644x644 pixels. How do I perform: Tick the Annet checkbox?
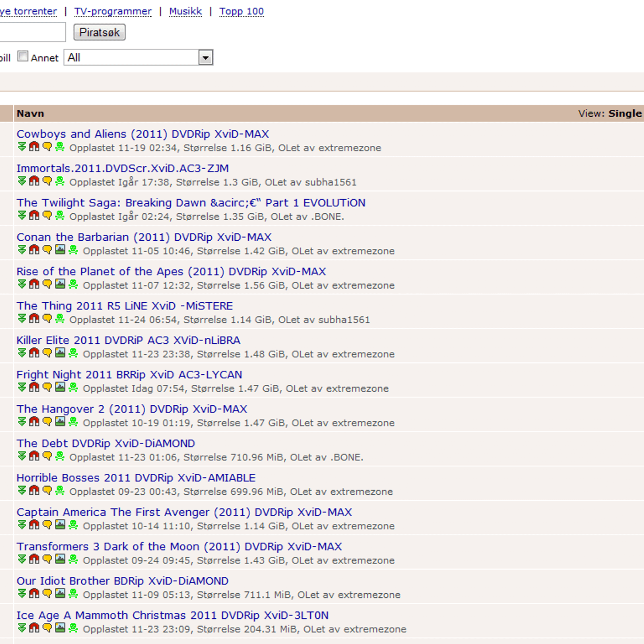(23, 57)
